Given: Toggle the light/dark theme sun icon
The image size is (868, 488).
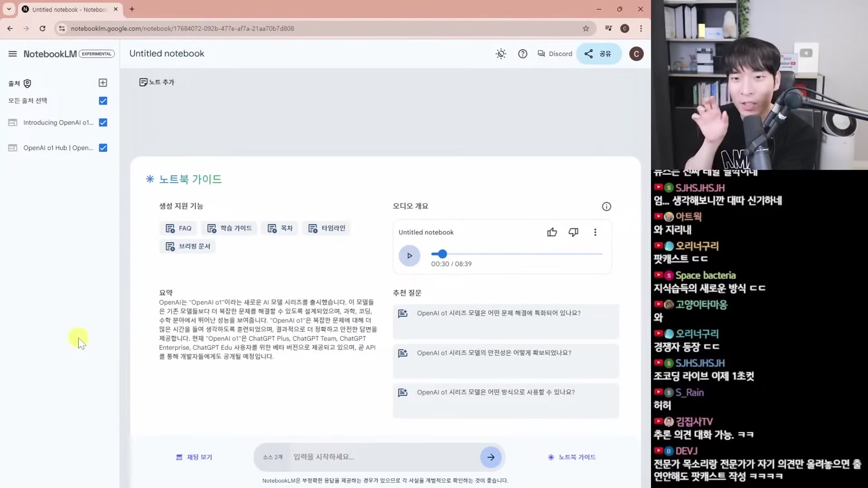Looking at the screenshot, I should pyautogui.click(x=501, y=54).
